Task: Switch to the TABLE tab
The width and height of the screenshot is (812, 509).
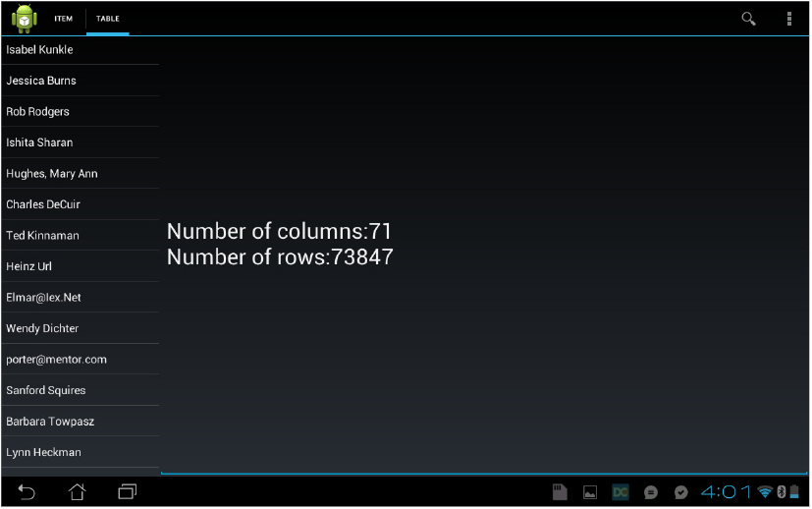Action: (108, 19)
